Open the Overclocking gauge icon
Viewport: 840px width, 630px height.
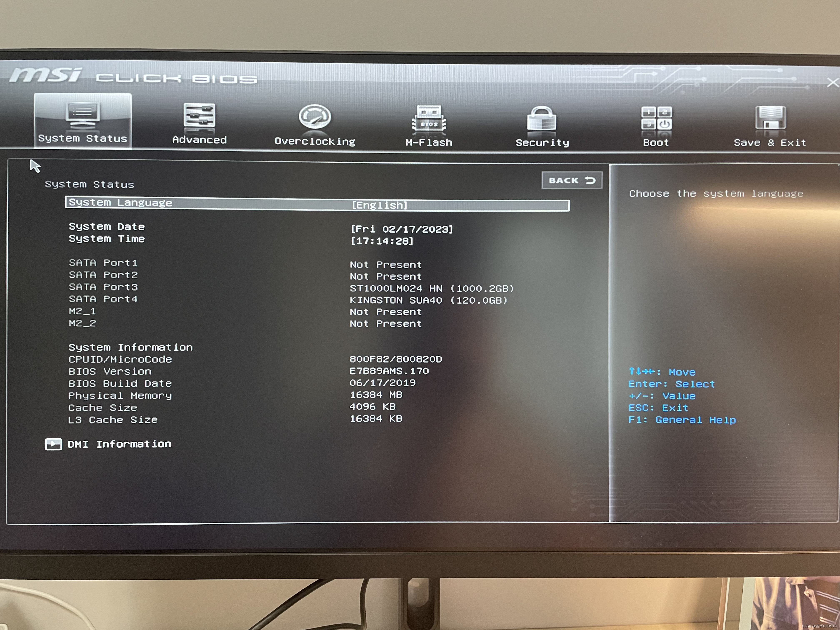315,117
